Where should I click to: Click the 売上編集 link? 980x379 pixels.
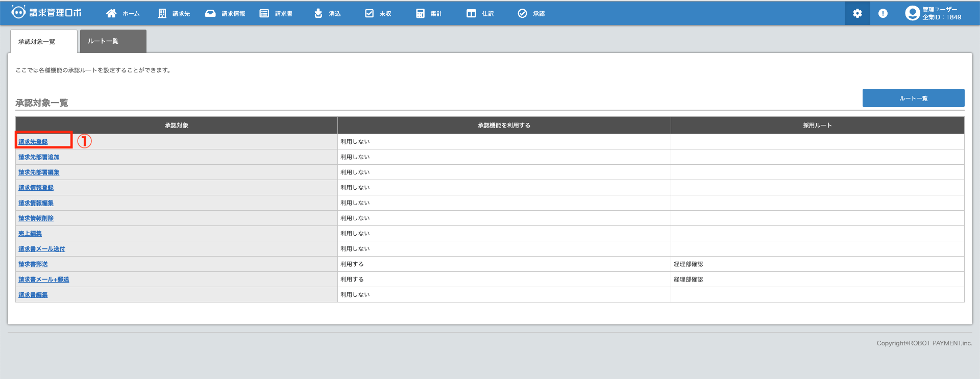(30, 234)
